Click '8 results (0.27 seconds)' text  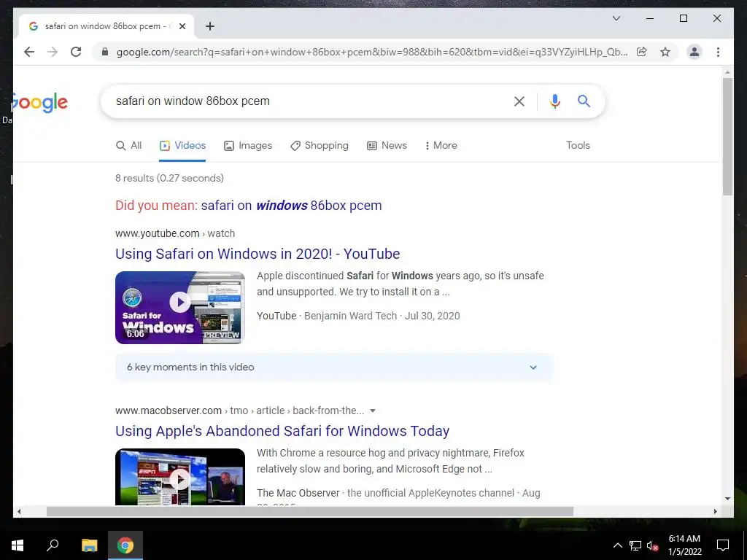tap(169, 178)
